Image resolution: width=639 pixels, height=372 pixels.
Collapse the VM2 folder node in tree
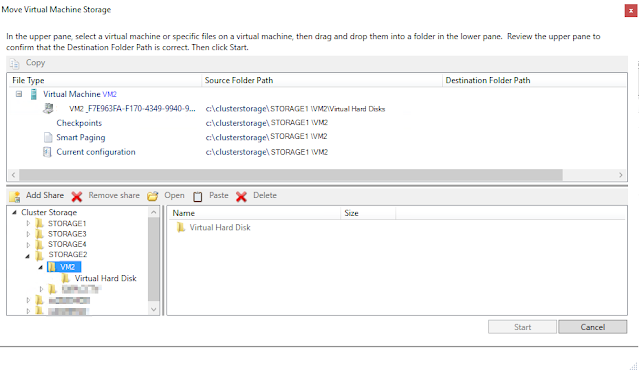pos(40,267)
